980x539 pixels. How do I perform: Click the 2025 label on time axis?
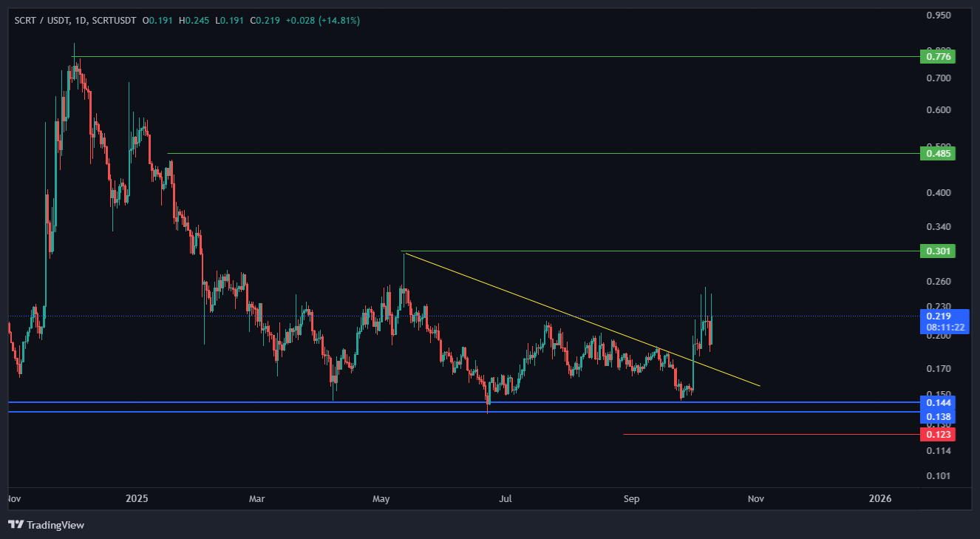[137, 499]
